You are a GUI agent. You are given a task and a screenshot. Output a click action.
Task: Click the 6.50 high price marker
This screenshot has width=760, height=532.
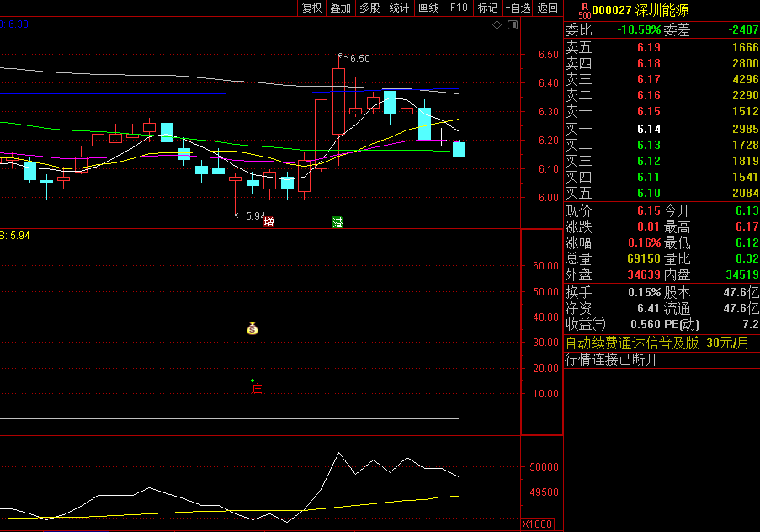click(x=359, y=59)
